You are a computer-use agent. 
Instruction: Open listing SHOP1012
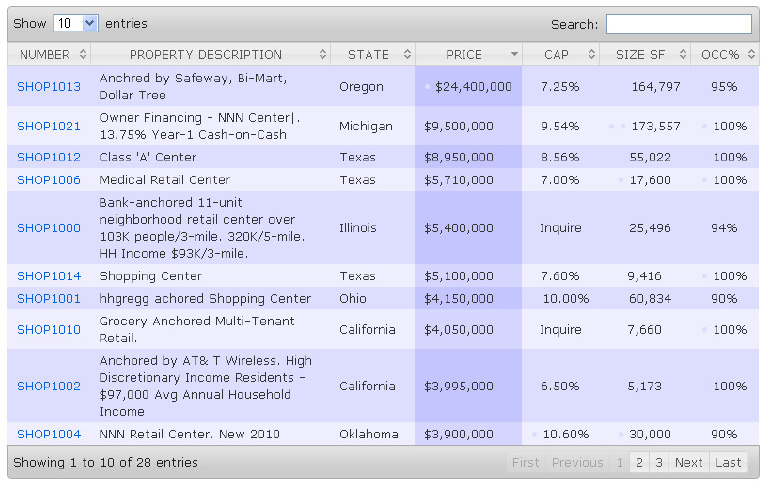pos(49,157)
